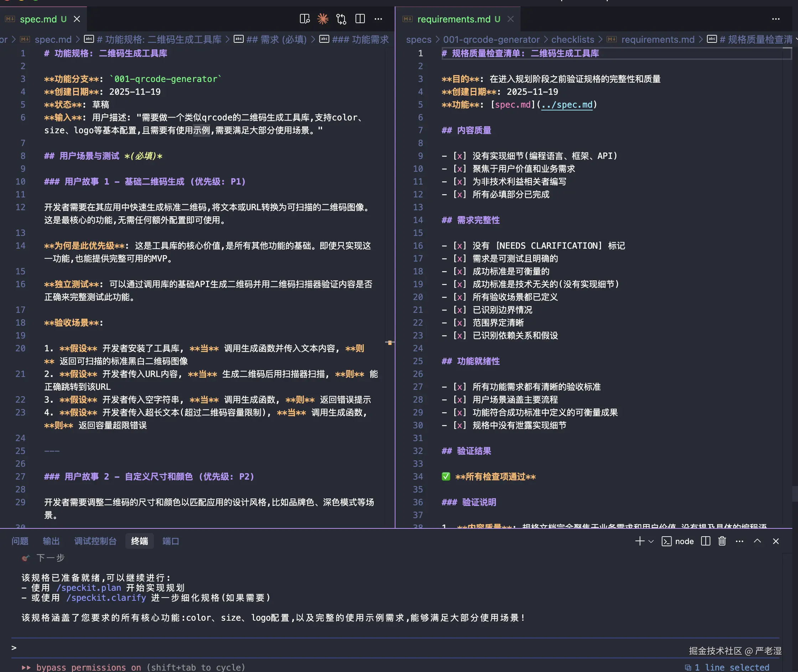
Task: Open the terminal launch profile dropdown arrow
Action: coord(651,541)
